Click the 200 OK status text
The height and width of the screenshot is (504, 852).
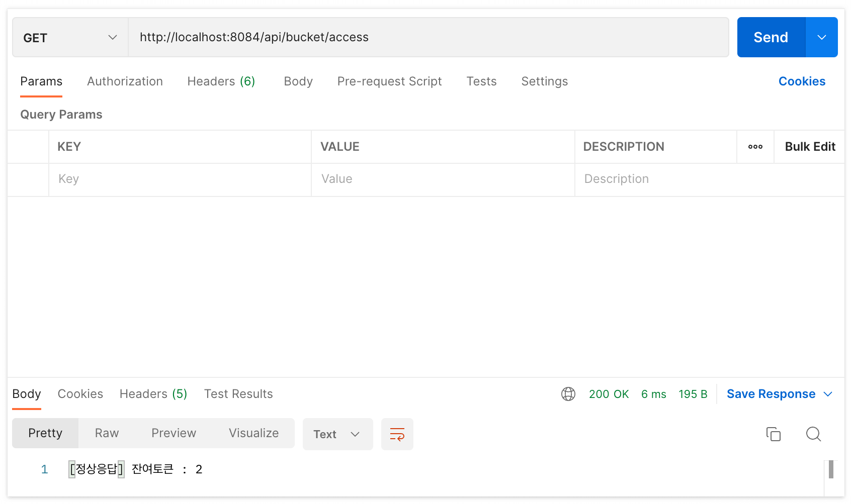609,394
